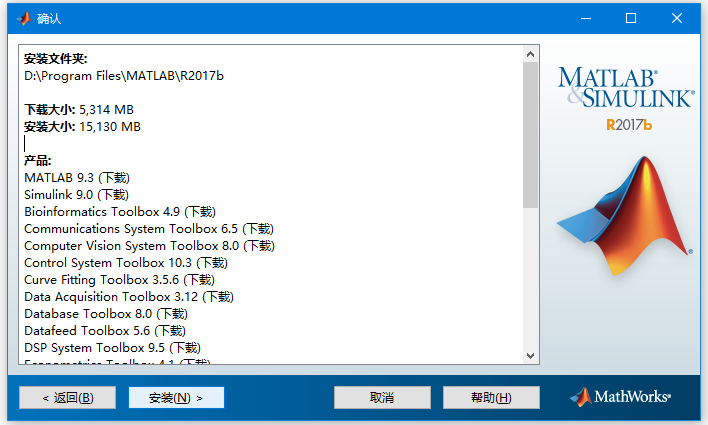Cancel setup with the 取消 button

click(x=382, y=398)
